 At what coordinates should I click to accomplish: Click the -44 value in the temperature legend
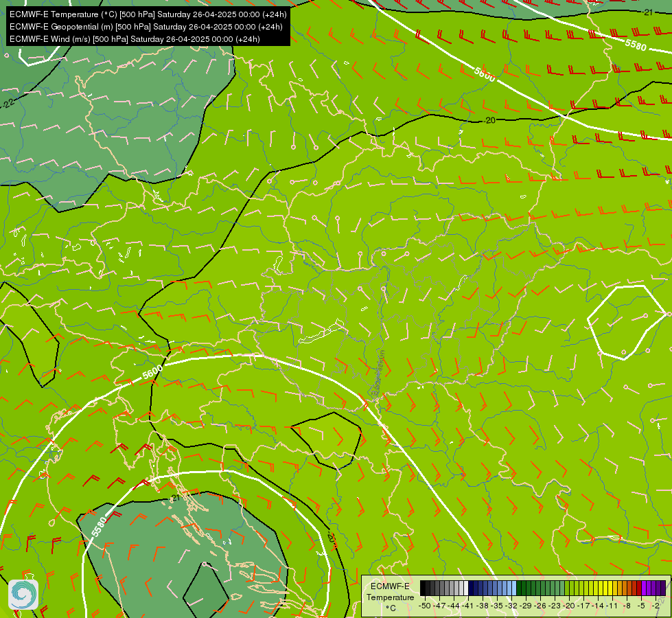pyautogui.click(x=454, y=606)
